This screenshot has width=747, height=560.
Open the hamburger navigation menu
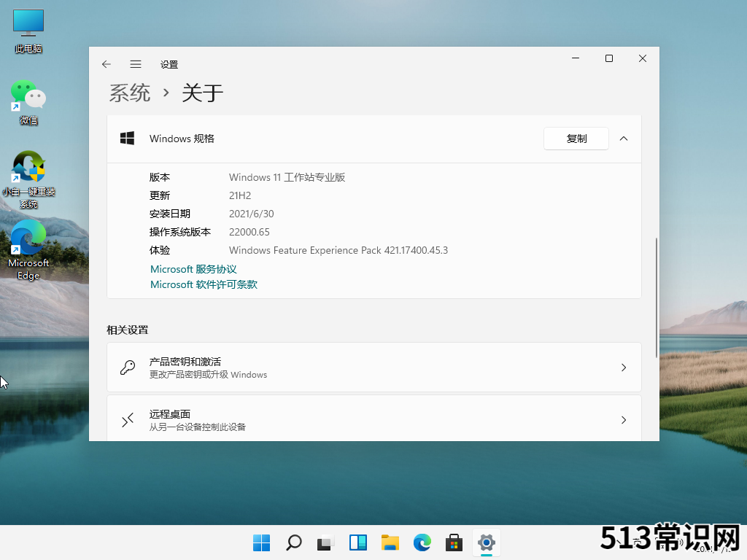pos(136,64)
